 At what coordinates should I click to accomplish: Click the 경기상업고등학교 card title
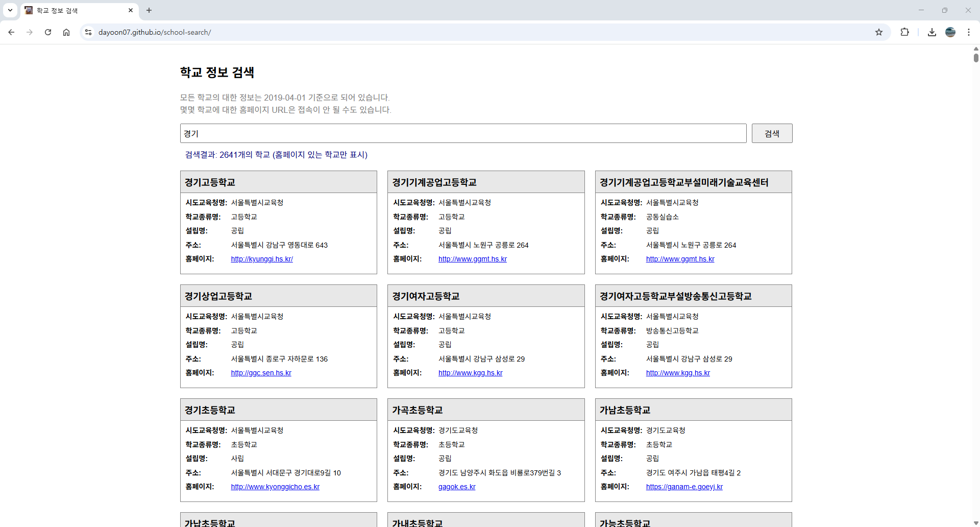(218, 296)
